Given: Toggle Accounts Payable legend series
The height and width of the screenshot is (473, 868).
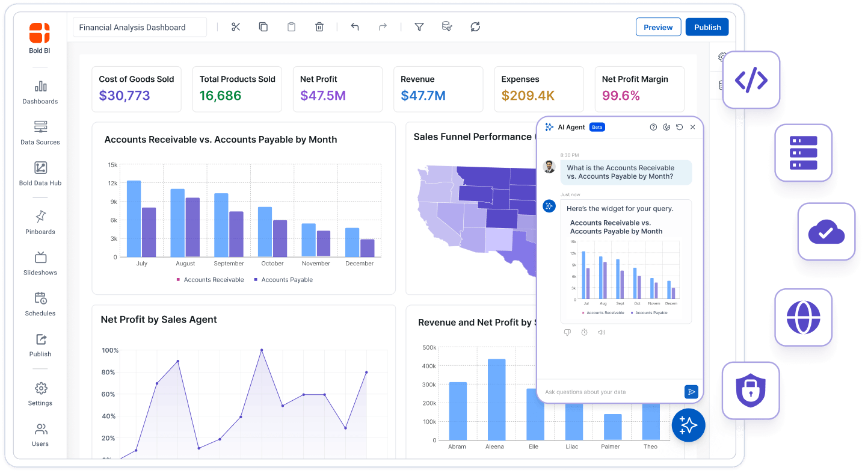Looking at the screenshot, I should (283, 280).
